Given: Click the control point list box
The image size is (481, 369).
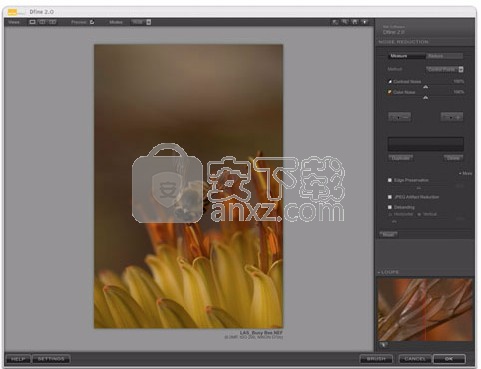Looking at the screenshot, I should [426, 144].
